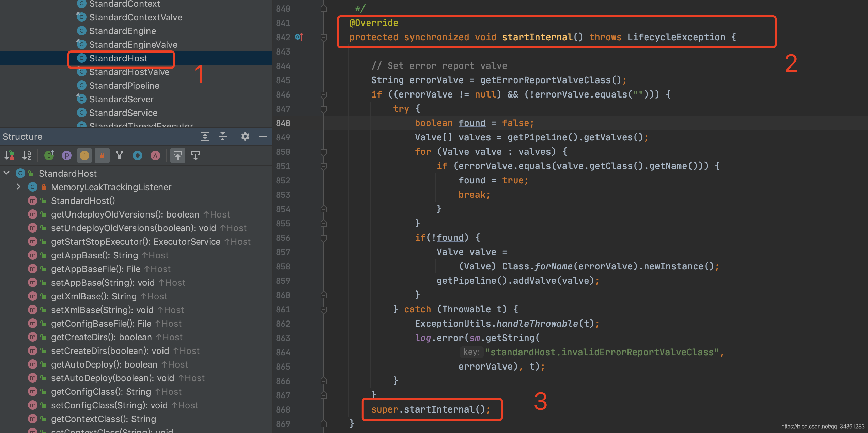Open Structure panel settings gear
868x433 pixels.
[x=245, y=136]
